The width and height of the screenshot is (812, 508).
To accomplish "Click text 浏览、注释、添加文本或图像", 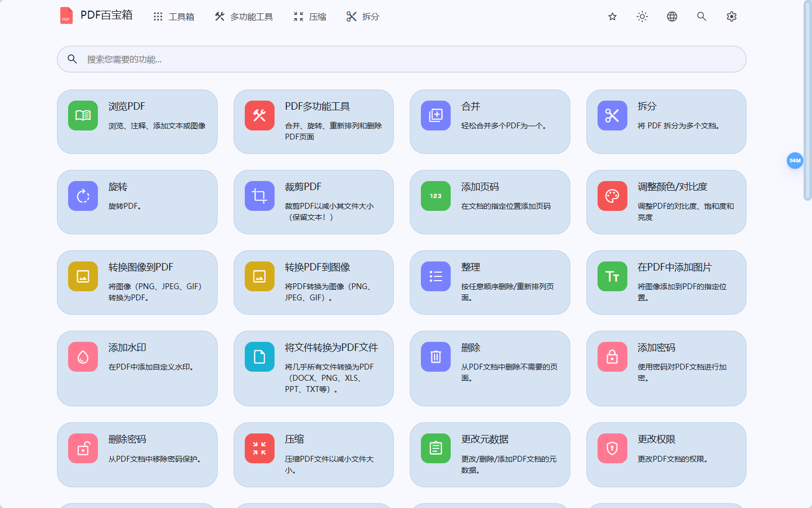I will tap(157, 126).
